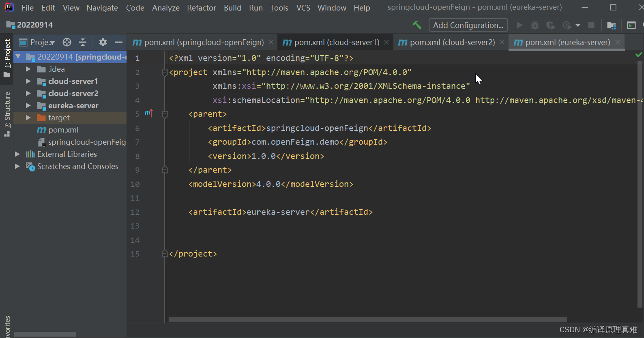Click the IntelliJ IDEA logo icon

click(9, 7)
